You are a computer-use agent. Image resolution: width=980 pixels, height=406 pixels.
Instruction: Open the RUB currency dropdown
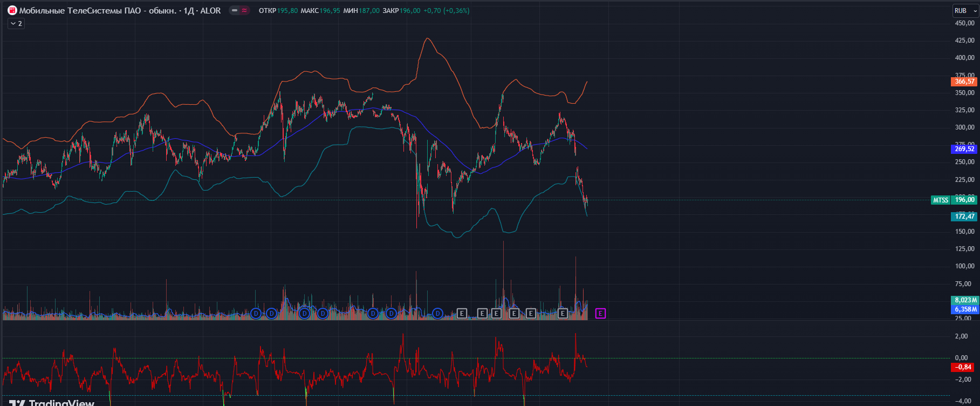point(964,10)
